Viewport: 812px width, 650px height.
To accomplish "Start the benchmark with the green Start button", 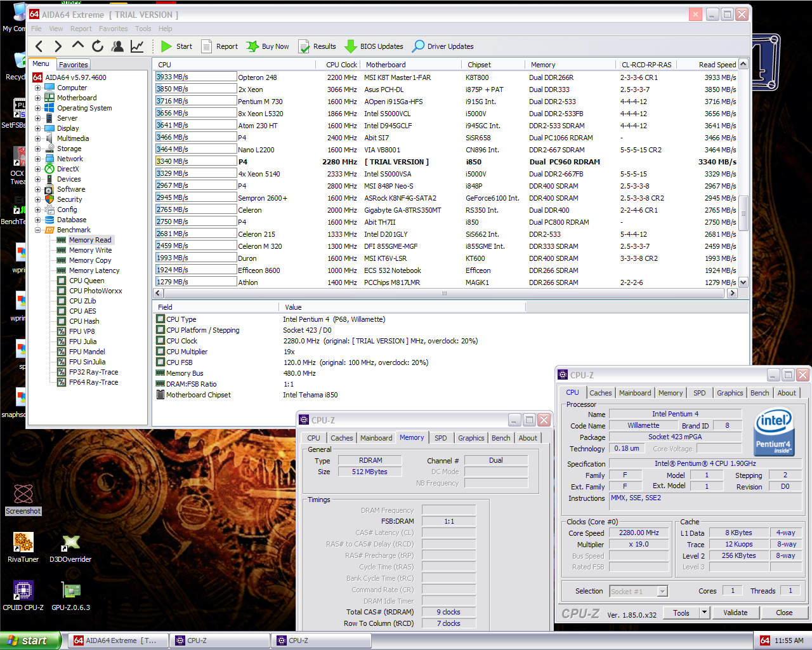I will pyautogui.click(x=176, y=46).
